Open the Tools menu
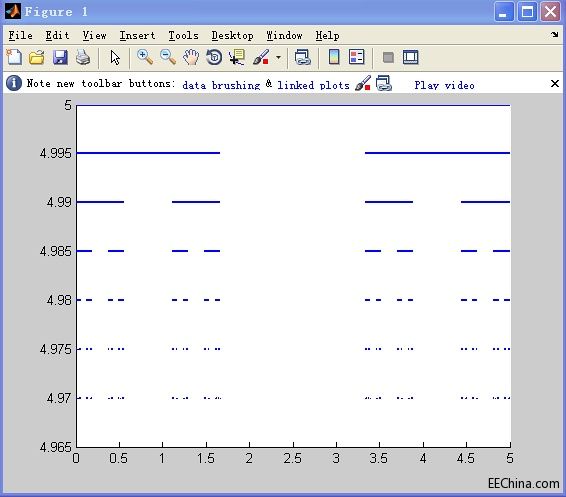566x497 pixels. [x=183, y=35]
